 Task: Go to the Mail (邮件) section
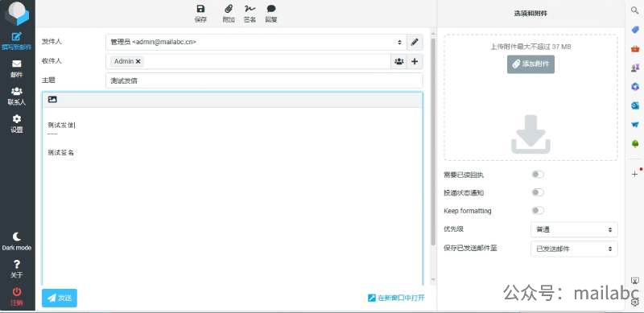tap(16, 68)
